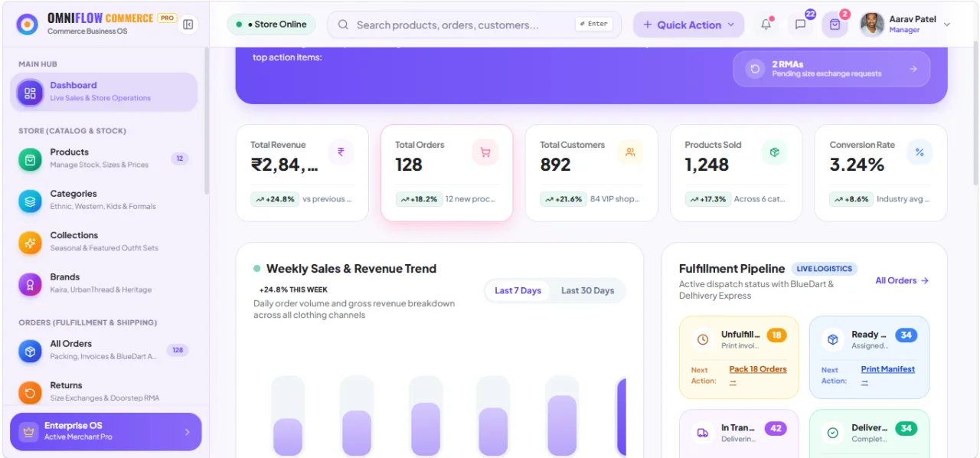Image resolution: width=980 pixels, height=458 pixels.
Task: Click the +18.2% orders trend badge
Action: coord(419,199)
